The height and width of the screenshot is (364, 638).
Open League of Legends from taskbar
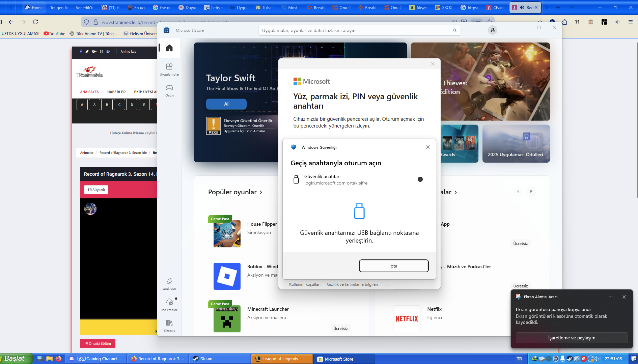point(282,359)
